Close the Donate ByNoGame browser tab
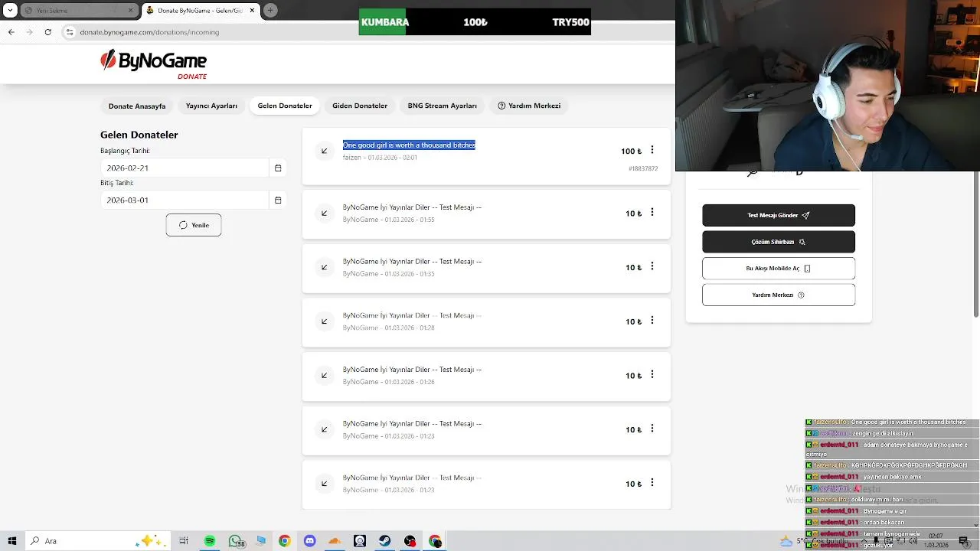The image size is (980, 551). 250,11
